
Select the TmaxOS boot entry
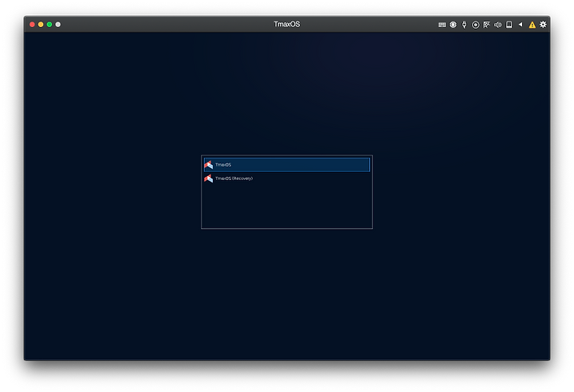coord(287,165)
